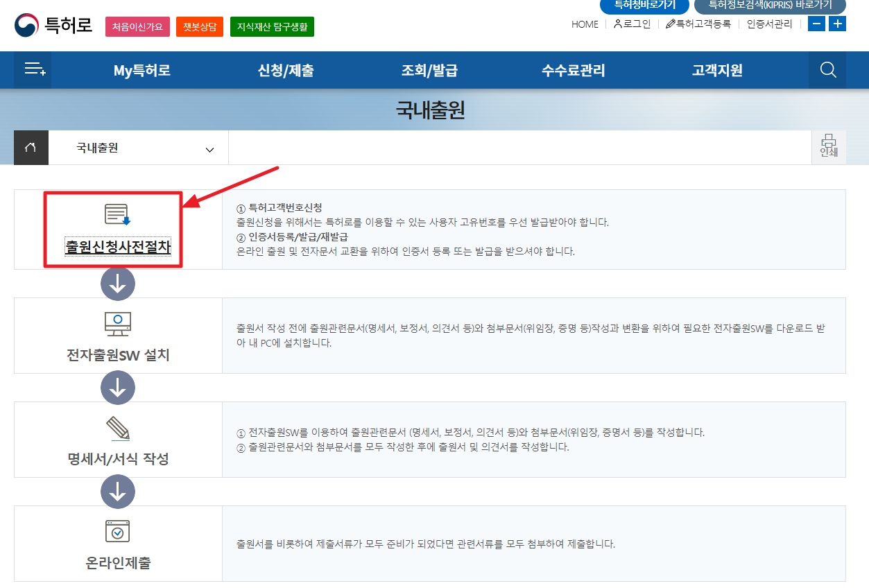This screenshot has width=869, height=588.
Task: Increase font size with the plus button
Action: coord(837,24)
